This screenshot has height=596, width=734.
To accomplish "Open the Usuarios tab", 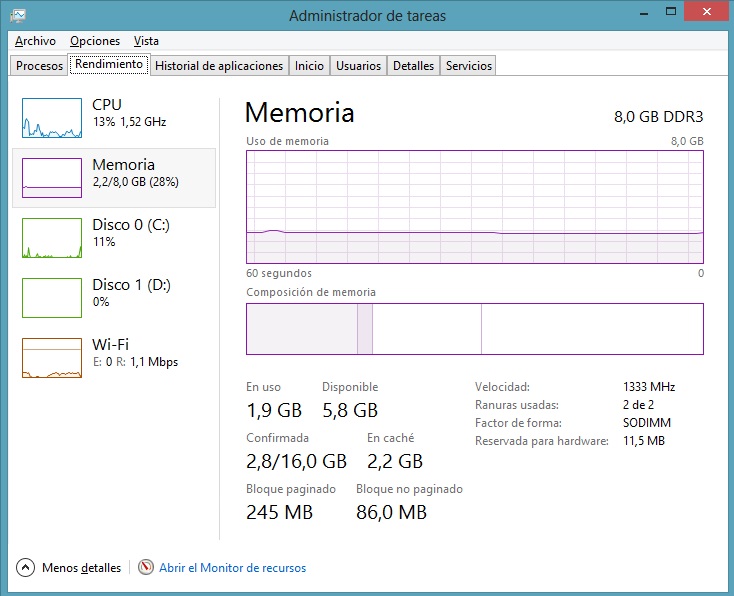I will tap(358, 66).
